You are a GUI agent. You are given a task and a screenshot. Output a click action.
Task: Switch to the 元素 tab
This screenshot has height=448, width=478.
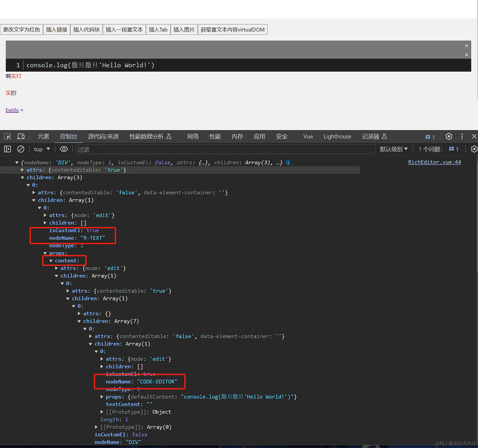point(44,136)
